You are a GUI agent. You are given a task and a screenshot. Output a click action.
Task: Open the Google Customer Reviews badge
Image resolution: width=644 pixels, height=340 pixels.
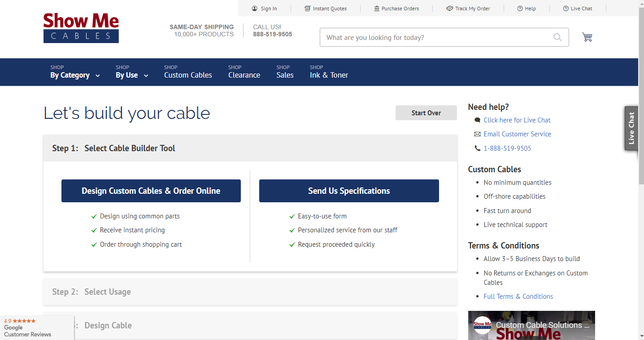37,327
